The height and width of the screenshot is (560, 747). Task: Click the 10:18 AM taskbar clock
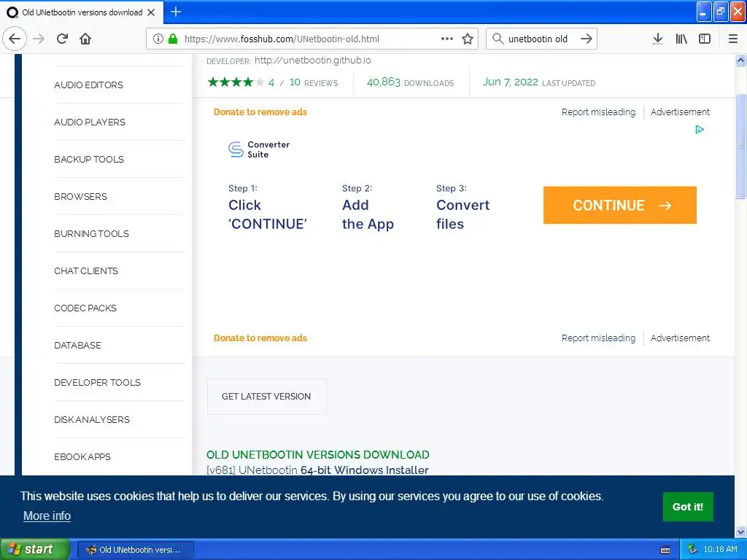(x=720, y=550)
